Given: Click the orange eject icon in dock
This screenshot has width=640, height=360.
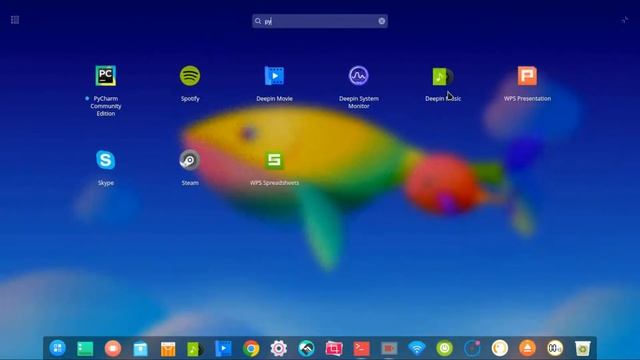Looking at the screenshot, I should 527,348.
